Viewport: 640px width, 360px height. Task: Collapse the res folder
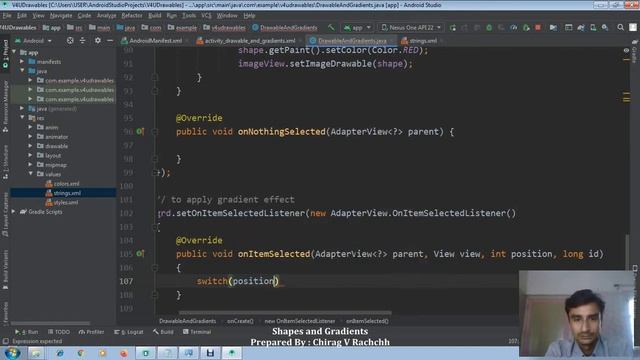tap(22, 118)
